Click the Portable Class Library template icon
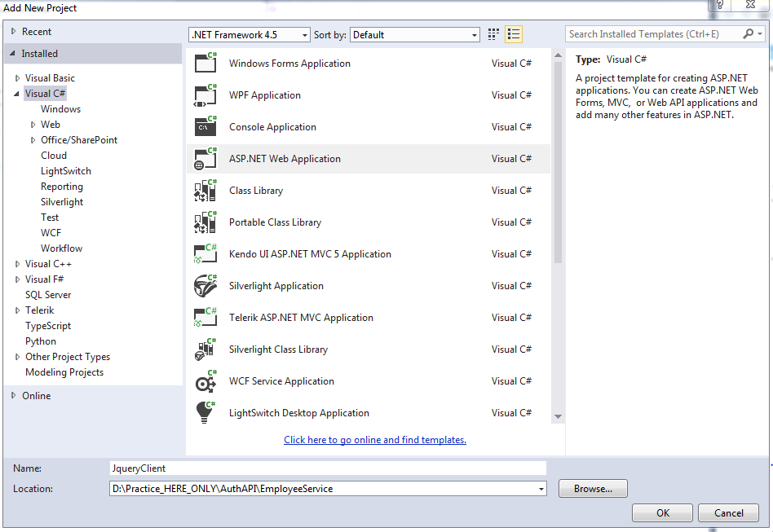Viewport: 773px width, 532px height. pos(205,222)
